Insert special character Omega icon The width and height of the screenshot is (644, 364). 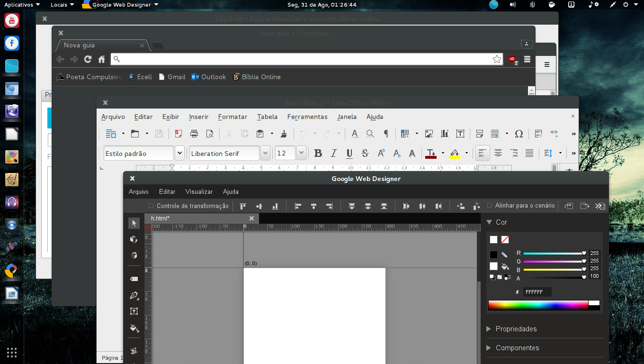519,134
